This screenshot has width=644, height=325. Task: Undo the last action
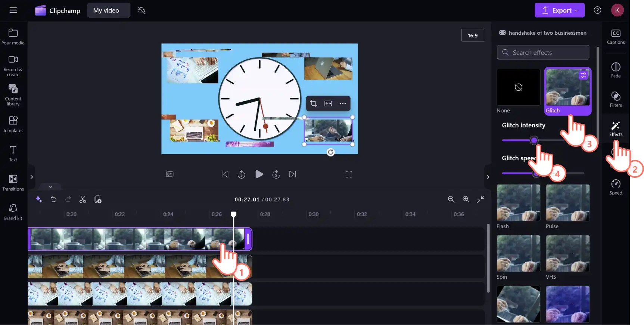53,199
